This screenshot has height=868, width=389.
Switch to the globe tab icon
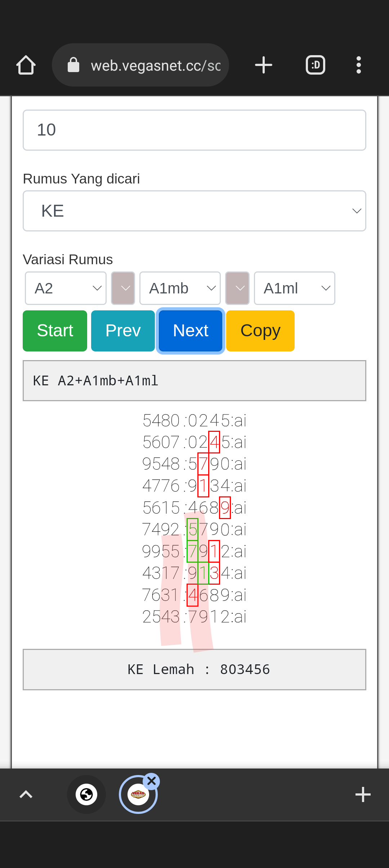(86, 794)
